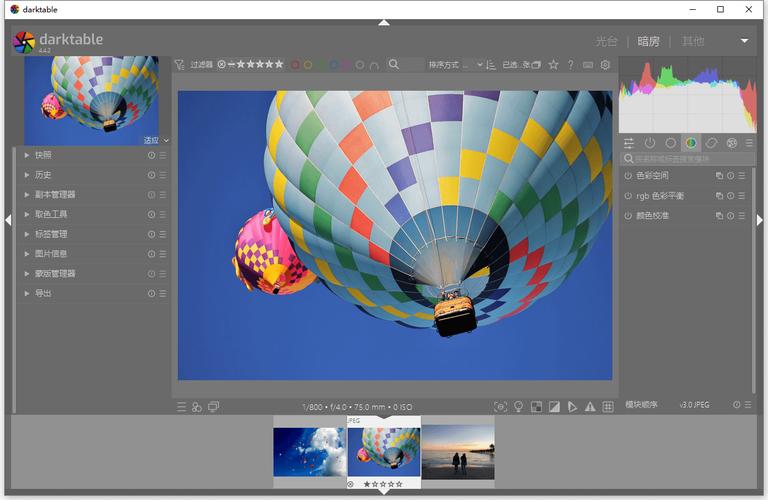Toggle softproofing icon
The image size is (768, 500).
[x=572, y=407]
